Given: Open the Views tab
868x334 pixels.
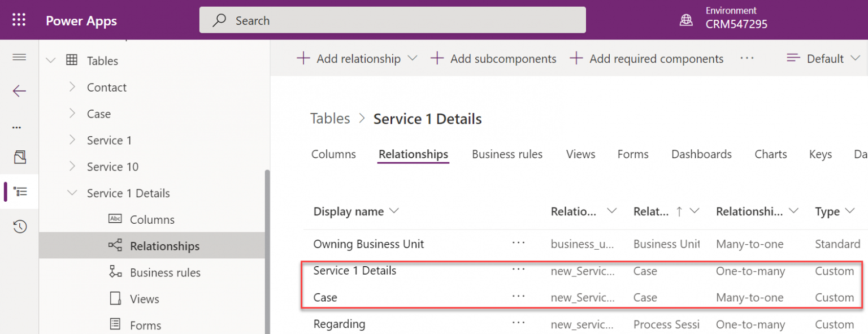Looking at the screenshot, I should point(580,154).
